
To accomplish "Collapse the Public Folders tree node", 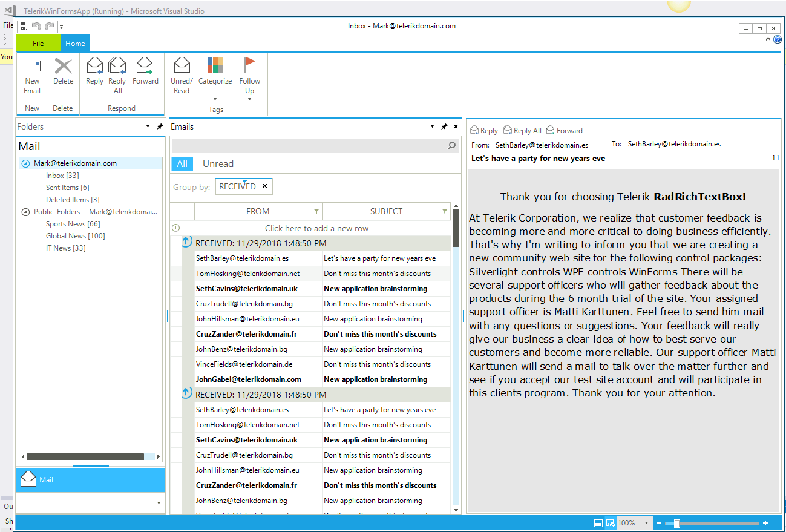I will click(x=25, y=212).
